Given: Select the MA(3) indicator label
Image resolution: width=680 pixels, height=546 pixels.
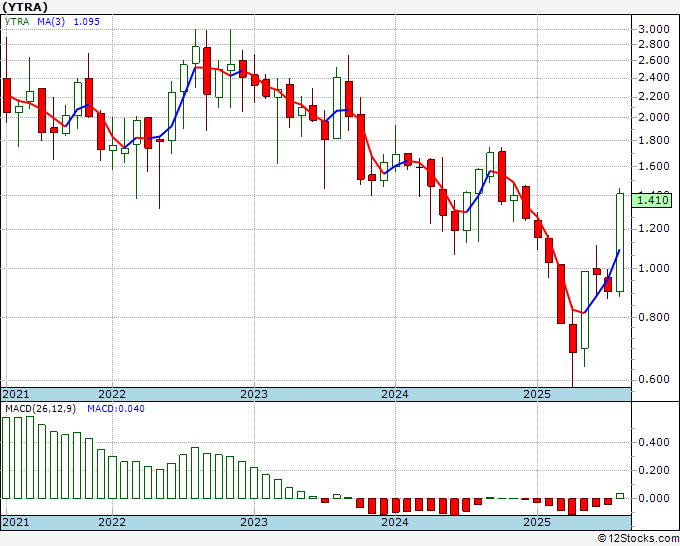Looking at the screenshot, I should (51, 22).
